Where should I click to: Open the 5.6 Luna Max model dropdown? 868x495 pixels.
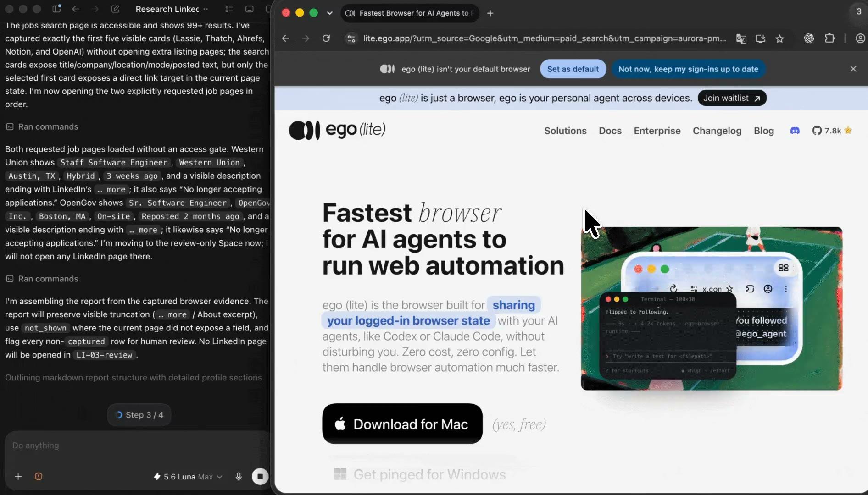[188, 477]
